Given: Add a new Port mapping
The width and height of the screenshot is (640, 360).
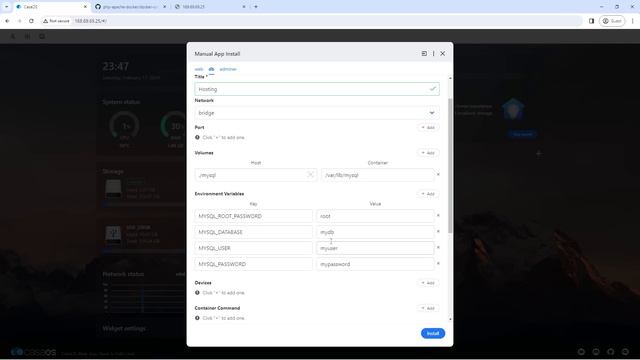Looking at the screenshot, I should coord(428,128).
